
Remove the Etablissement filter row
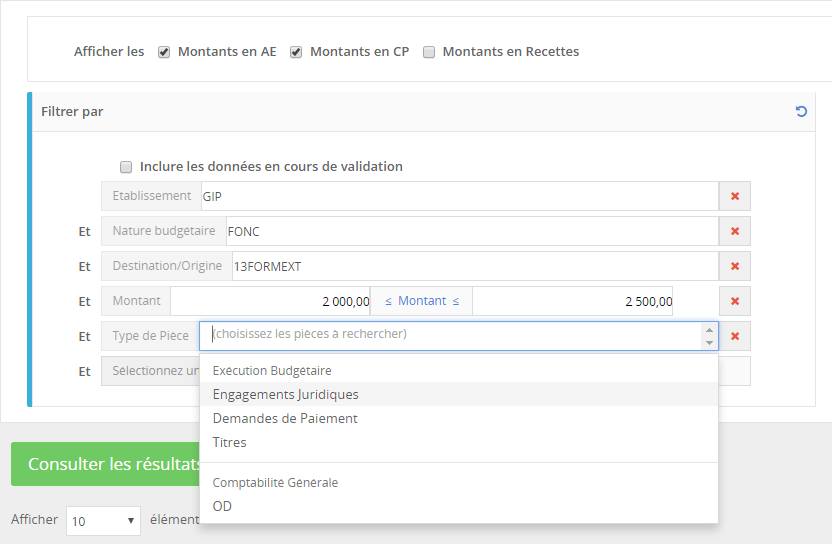(735, 196)
